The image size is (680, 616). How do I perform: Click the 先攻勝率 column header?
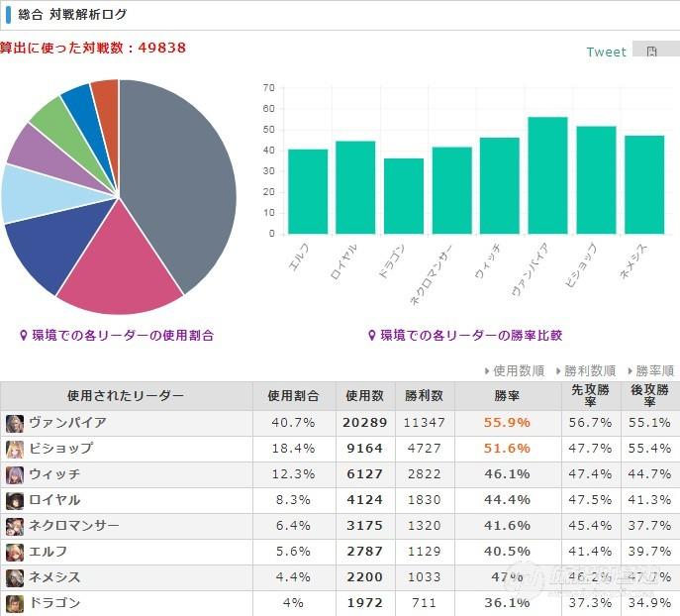pyautogui.click(x=590, y=395)
